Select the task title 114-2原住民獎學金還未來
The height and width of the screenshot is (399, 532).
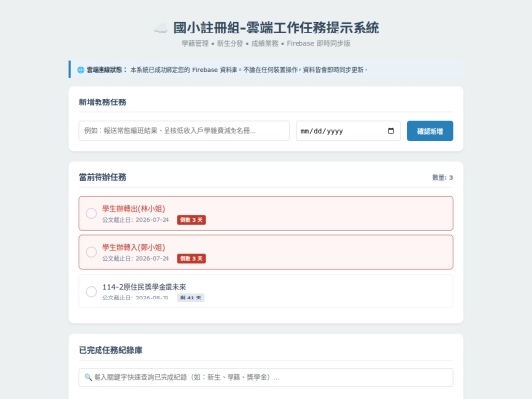pyautogui.click(x=145, y=287)
